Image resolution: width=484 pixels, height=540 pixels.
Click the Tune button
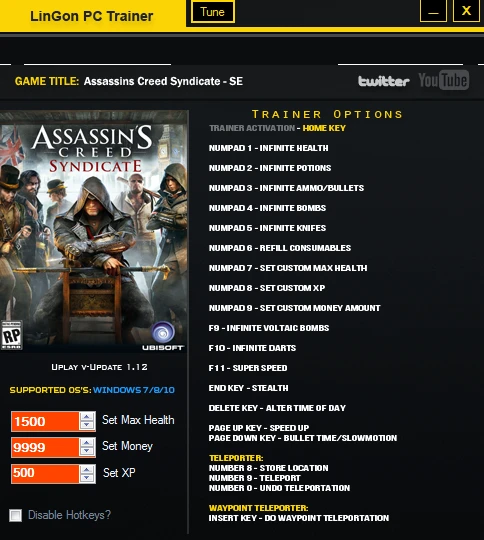coord(213,12)
